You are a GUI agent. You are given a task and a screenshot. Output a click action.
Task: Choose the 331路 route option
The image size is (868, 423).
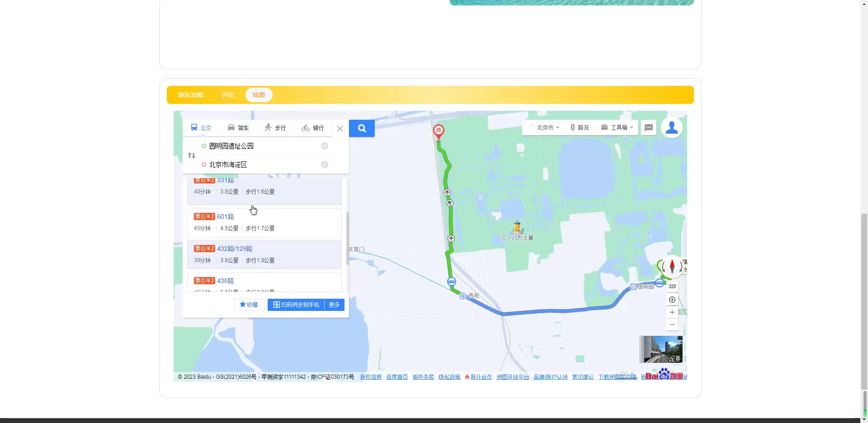click(264, 191)
